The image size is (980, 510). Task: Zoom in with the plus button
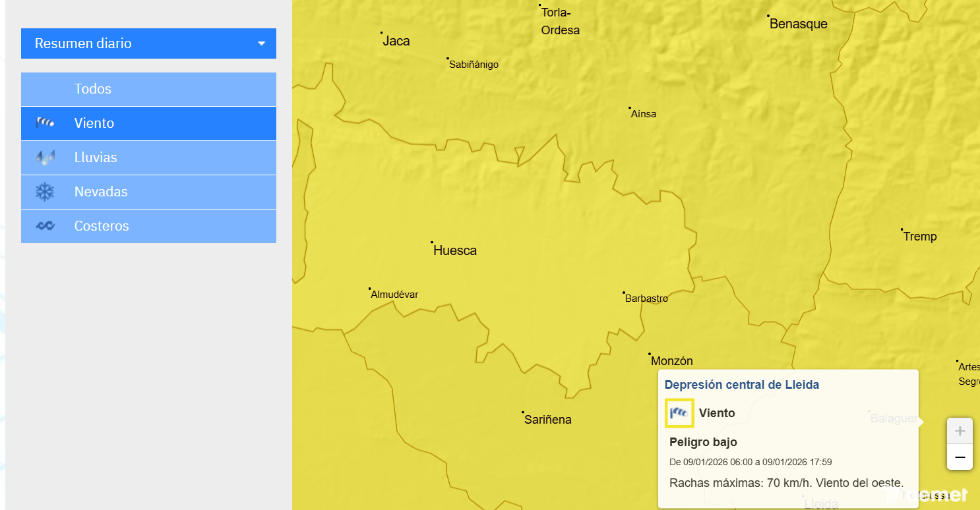coord(960,431)
